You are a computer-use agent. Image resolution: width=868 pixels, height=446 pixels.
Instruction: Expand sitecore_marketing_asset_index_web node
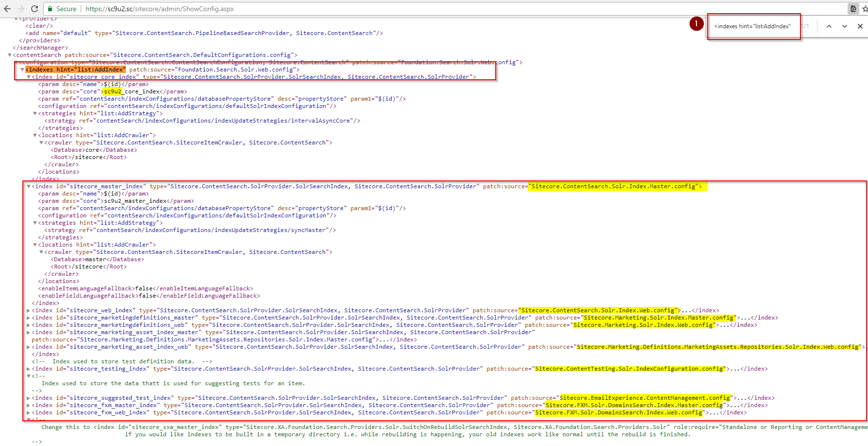(x=29, y=347)
